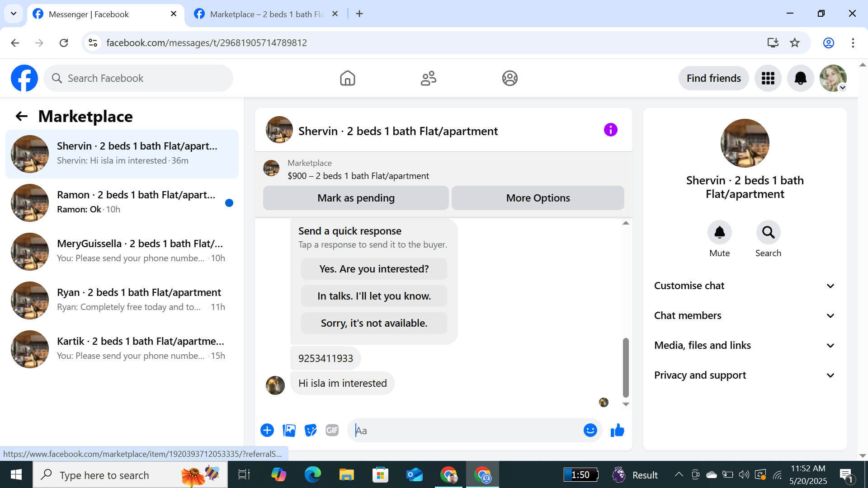Open the Chrome tab search dropdown
The height and width of the screenshot is (488, 868).
(14, 14)
